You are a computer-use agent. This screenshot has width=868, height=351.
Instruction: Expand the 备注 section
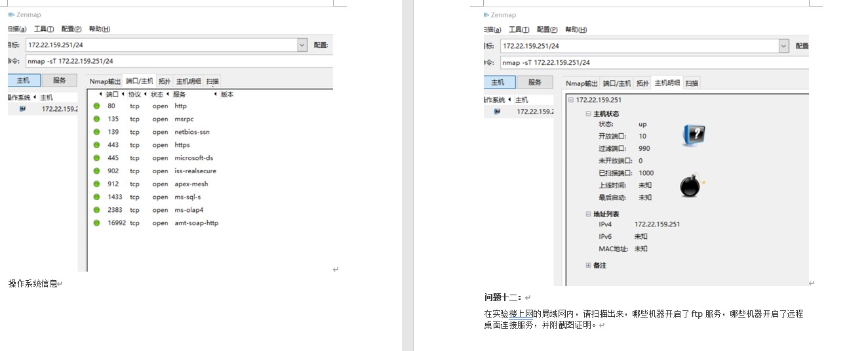coord(588,266)
